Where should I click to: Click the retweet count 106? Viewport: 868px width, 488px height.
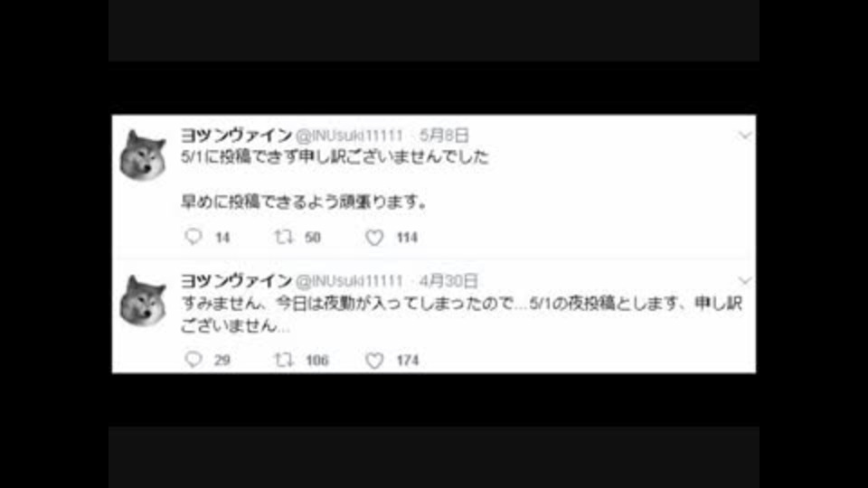coord(317,361)
